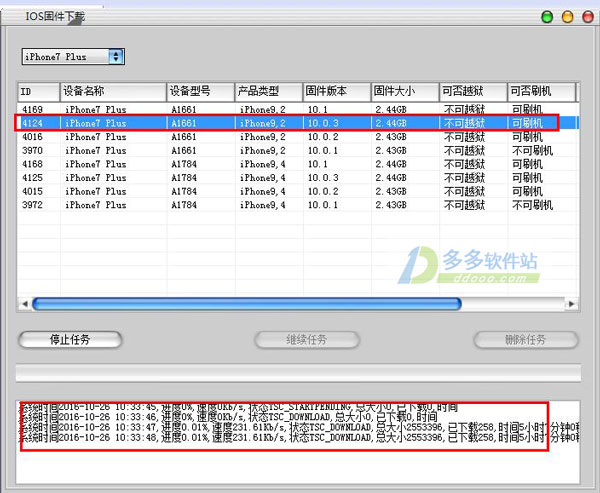Select firmware row with ID 4169
Screen dimensions: 600x493
(x=298, y=109)
